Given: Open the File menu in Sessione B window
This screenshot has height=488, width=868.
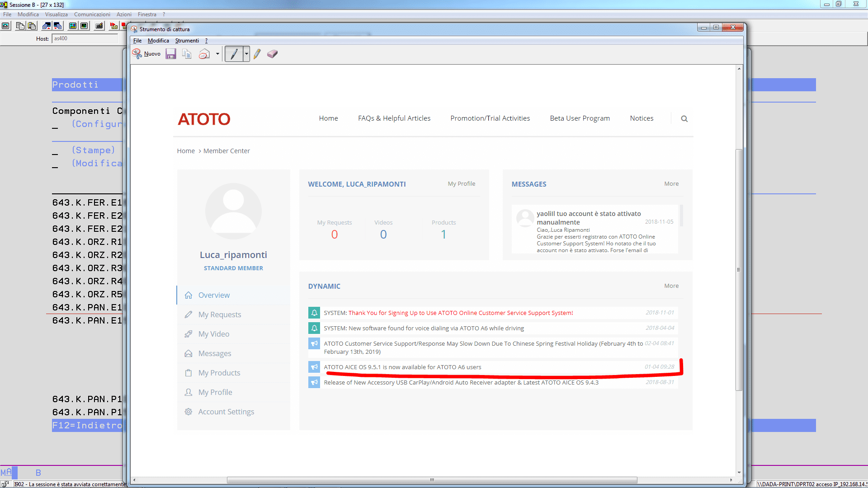Looking at the screenshot, I should click(x=7, y=14).
